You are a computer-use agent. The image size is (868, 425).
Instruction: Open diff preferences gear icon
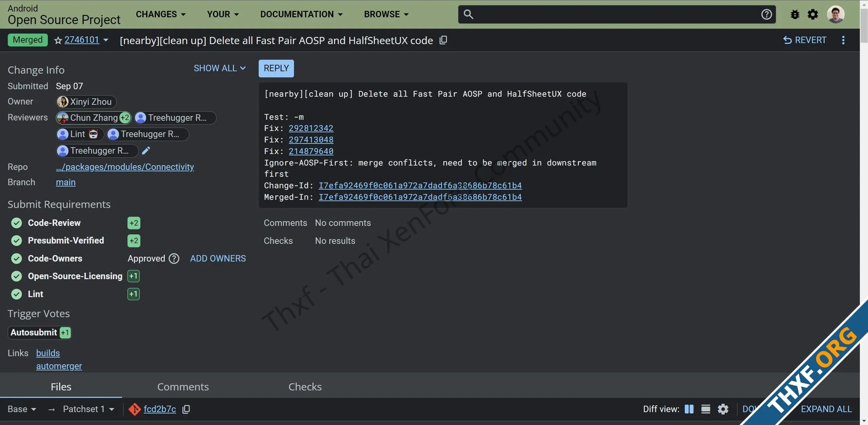point(723,409)
